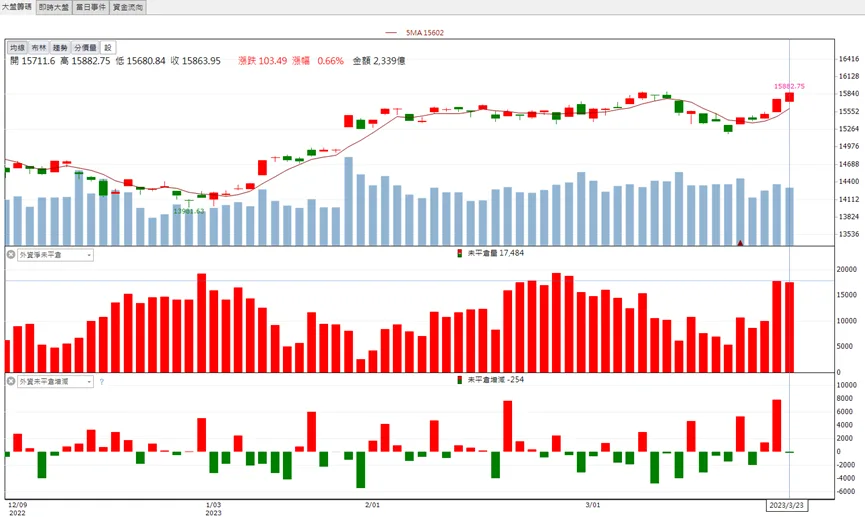Click the 收 15863.95 closing value

[195, 61]
